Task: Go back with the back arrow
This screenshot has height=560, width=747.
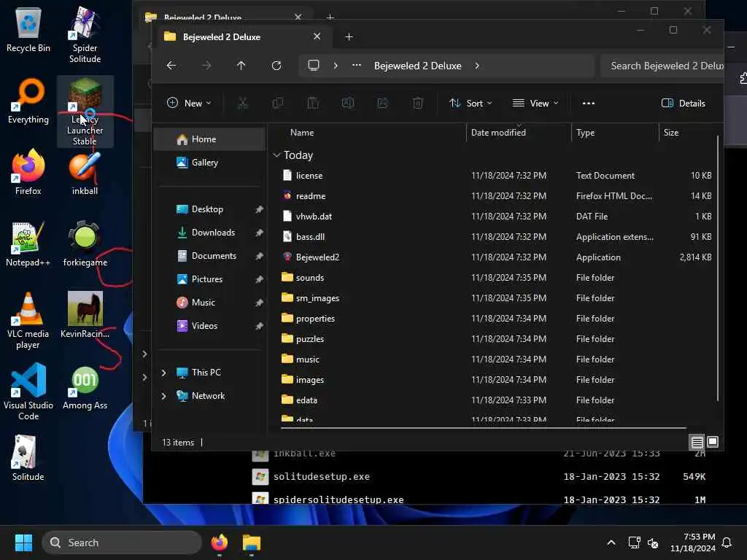Action: coord(171,66)
